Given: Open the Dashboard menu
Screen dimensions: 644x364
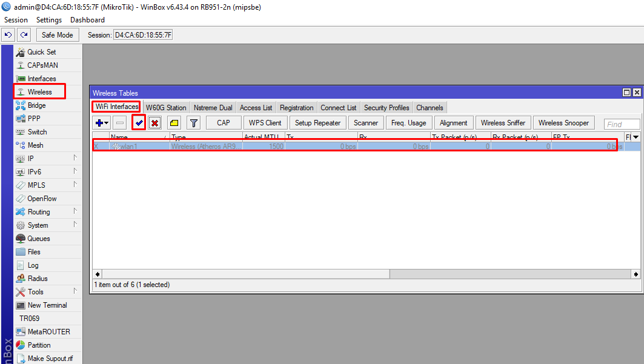Looking at the screenshot, I should 87,20.
